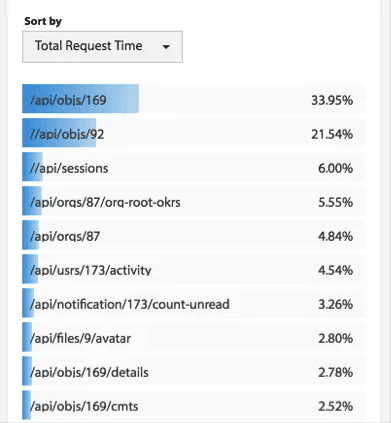Click the 21.54% percentage value
391x423 pixels.
coord(332,134)
